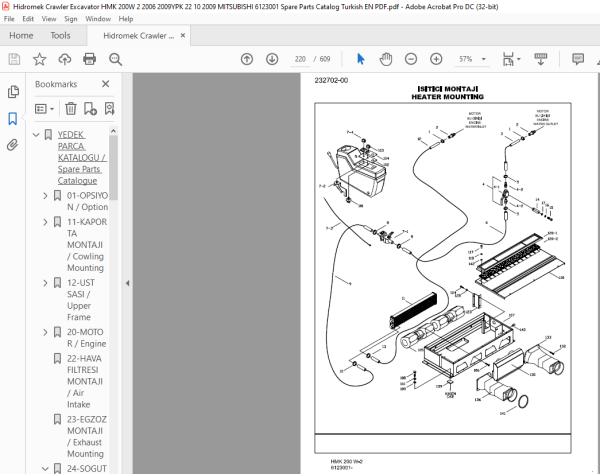Open the Sign menu
Image resolution: width=600 pixels, height=474 pixels.
coord(70,19)
